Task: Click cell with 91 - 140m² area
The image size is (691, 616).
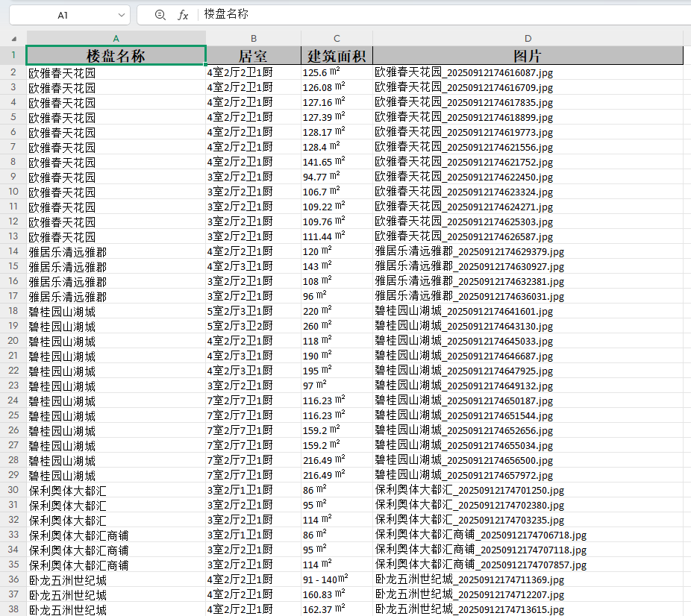Action: click(337, 580)
